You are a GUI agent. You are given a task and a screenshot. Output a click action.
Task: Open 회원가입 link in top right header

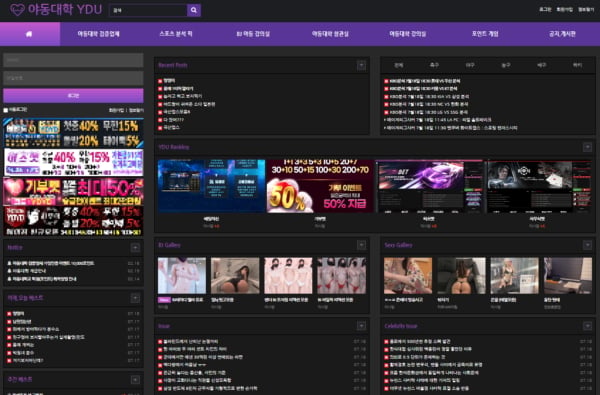click(x=564, y=10)
